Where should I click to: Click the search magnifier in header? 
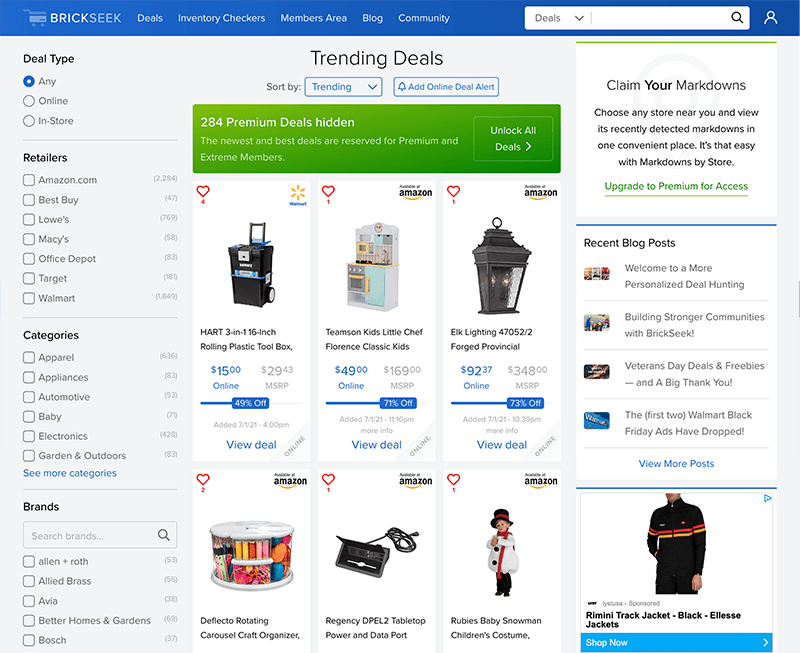[737, 18]
